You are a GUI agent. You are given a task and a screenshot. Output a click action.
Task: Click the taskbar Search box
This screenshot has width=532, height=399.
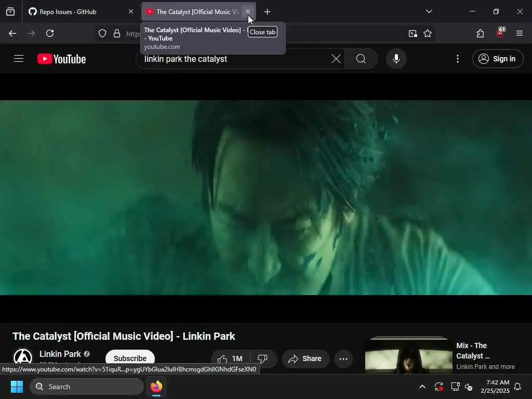point(87,387)
